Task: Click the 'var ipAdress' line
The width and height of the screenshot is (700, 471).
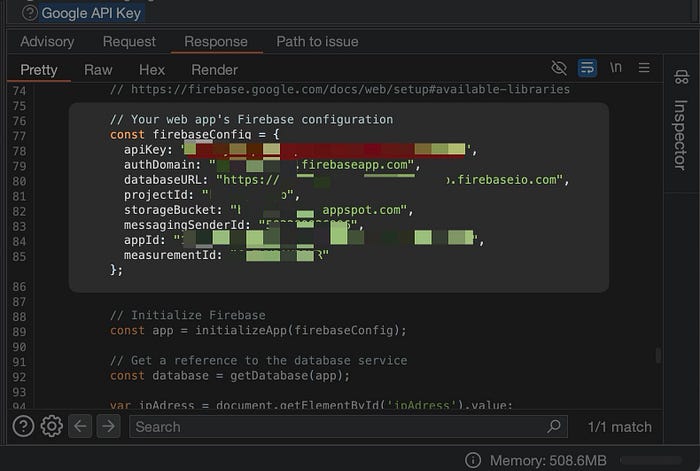Action: [311, 404]
